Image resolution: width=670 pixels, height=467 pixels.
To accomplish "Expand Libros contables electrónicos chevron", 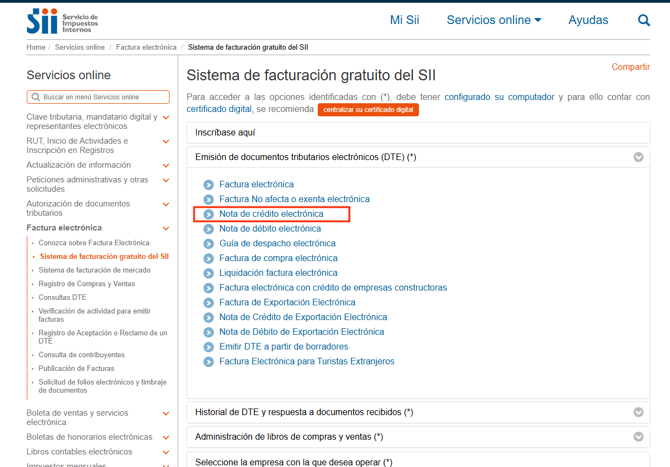I will point(166,452).
